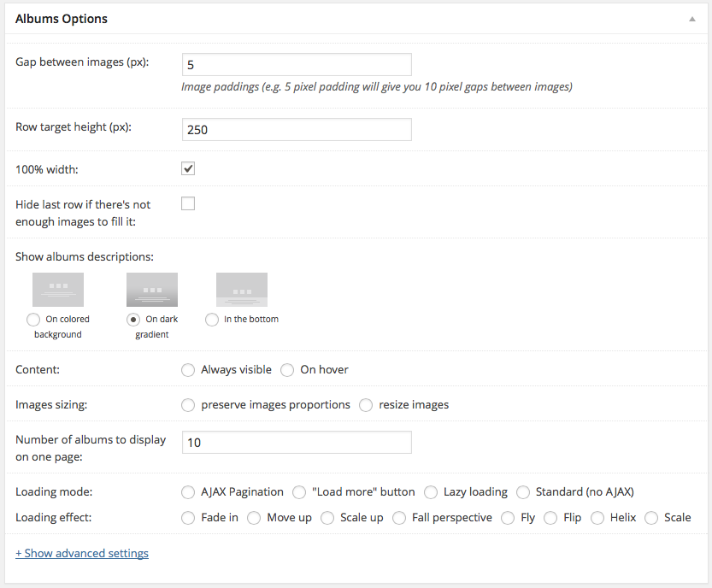Image resolution: width=712 pixels, height=588 pixels.
Task: Choose 'In the bottom' description option
Action: click(212, 320)
